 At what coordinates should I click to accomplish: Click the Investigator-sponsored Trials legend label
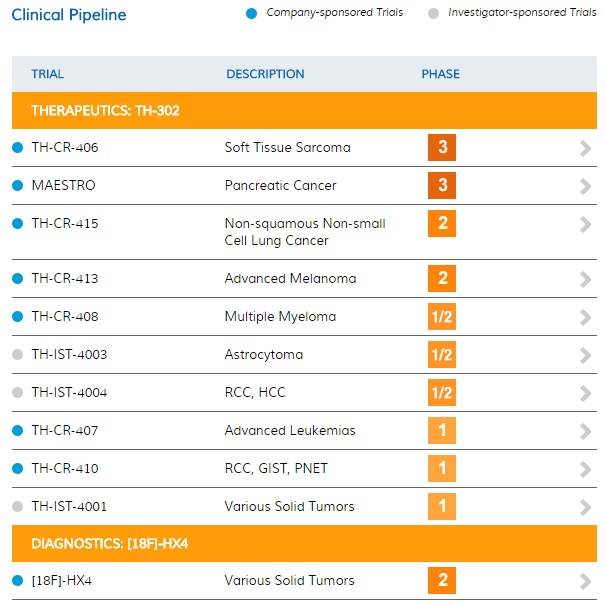[521, 13]
